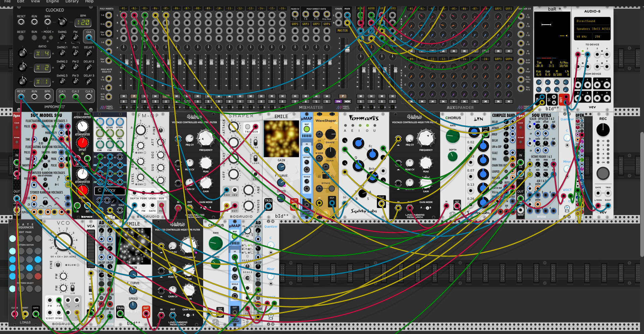Viewport: 644px width, 334px height.
Task: Flip the EXP/LIN switch on the VCO
Action: pos(72,288)
